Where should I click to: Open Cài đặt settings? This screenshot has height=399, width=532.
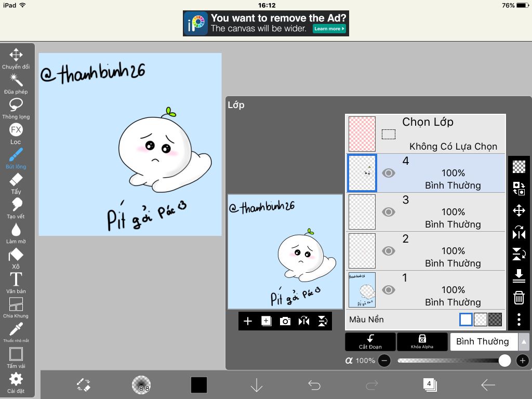16,382
